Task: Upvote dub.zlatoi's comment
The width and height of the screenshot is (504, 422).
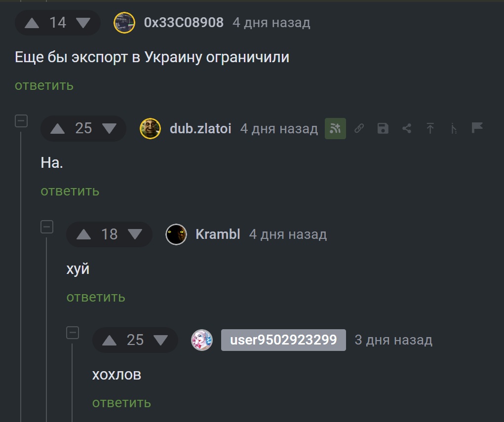Action: click(58, 128)
